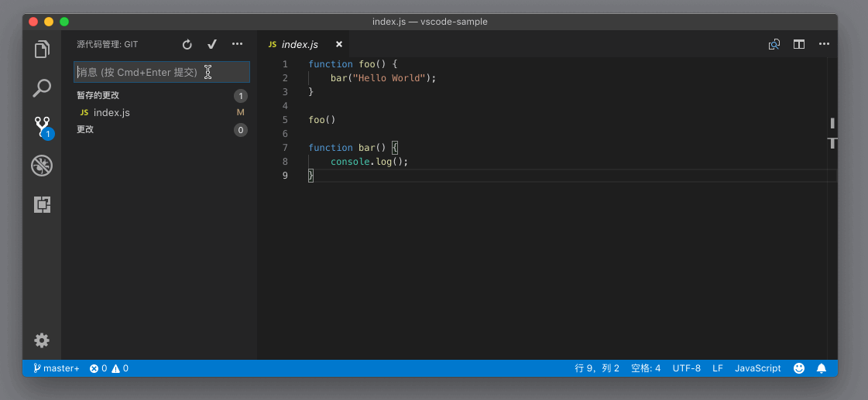Open the Extensions view in activity bar
868x400 pixels.
pyautogui.click(x=42, y=204)
